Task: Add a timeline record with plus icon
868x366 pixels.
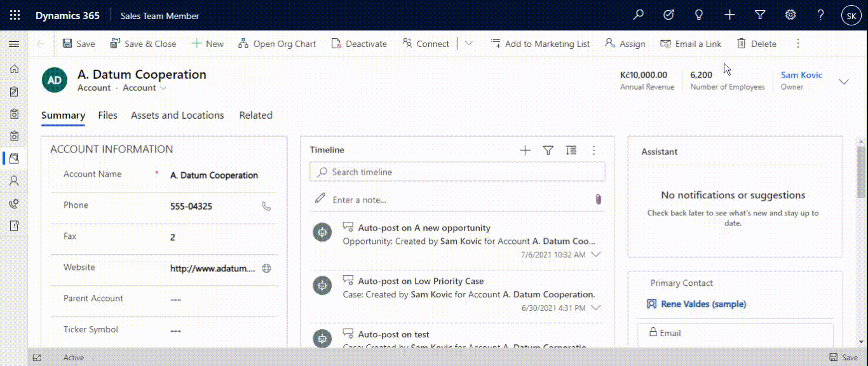Action: click(525, 151)
